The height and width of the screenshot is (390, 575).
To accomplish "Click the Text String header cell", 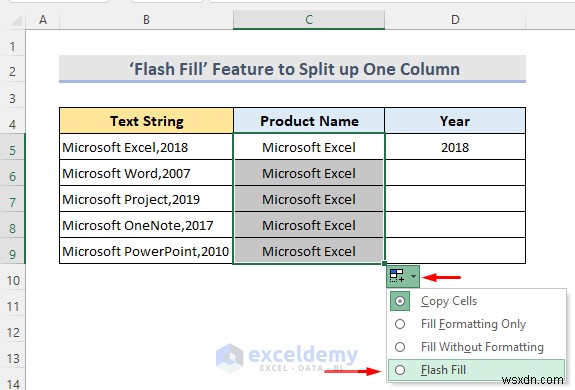I will pyautogui.click(x=146, y=121).
